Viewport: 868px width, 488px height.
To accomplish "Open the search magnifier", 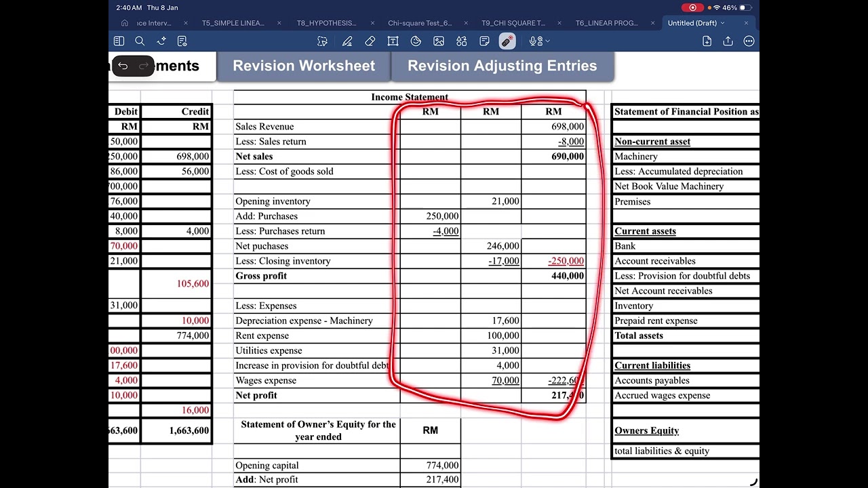I will click(x=140, y=41).
